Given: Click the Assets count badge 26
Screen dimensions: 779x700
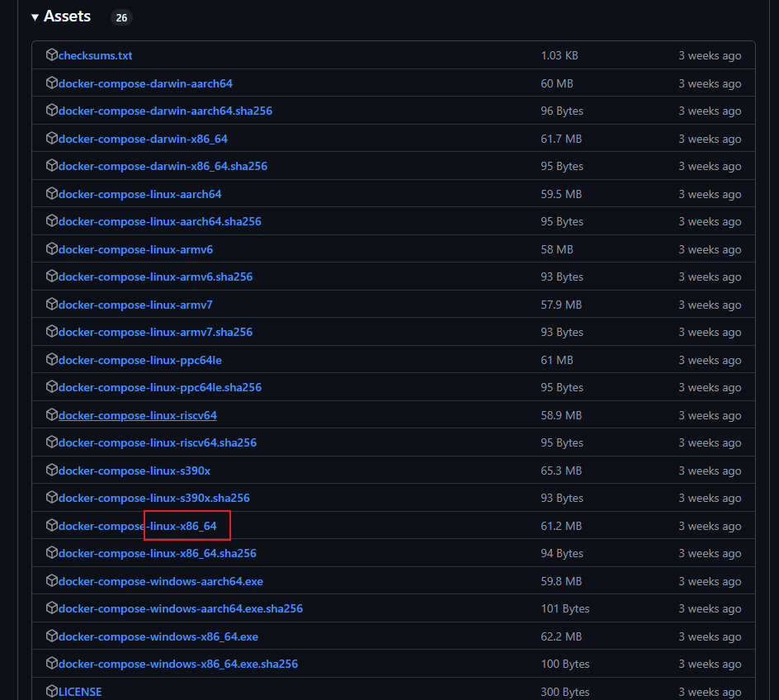Looking at the screenshot, I should 122,18.
